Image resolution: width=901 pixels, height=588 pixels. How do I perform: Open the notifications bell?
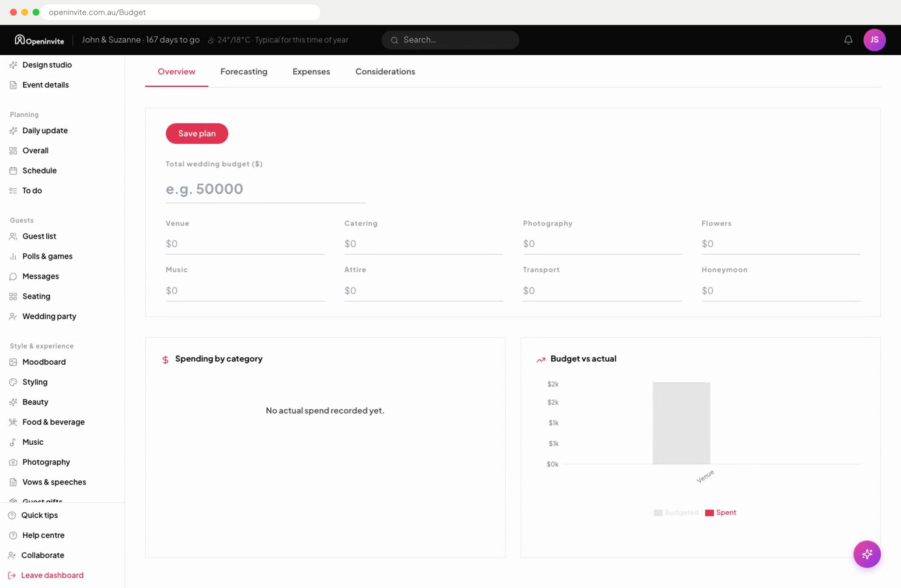(848, 40)
